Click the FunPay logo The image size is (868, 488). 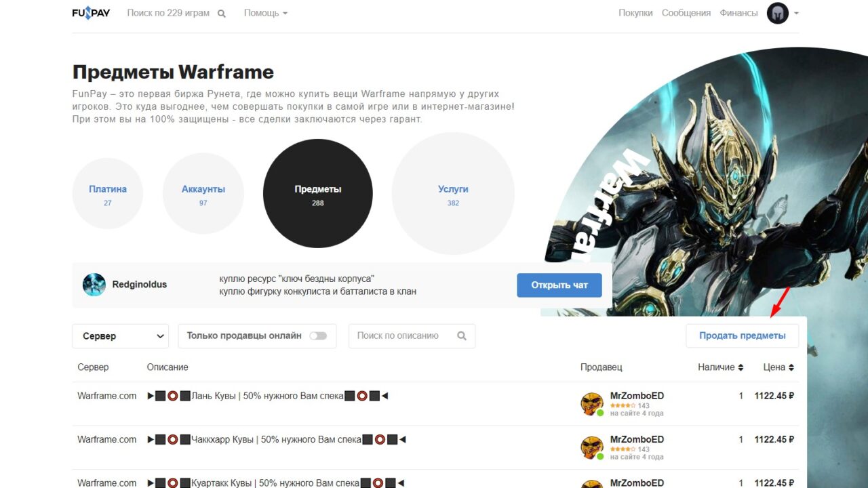(91, 13)
